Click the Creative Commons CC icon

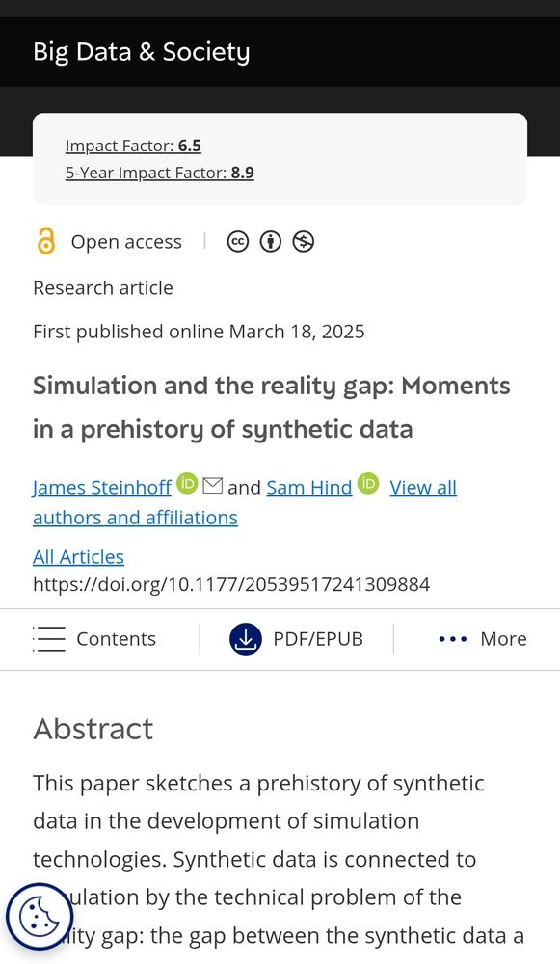(x=238, y=242)
